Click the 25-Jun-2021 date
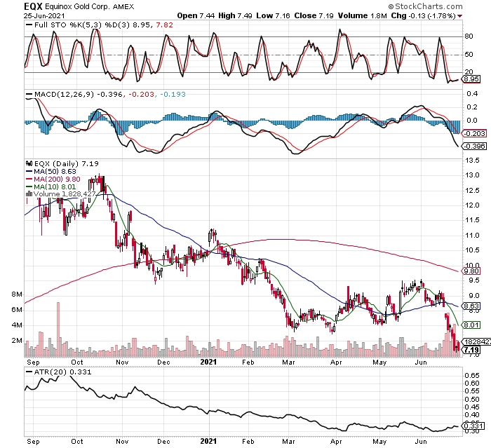The image size is (491, 448). pyautogui.click(x=44, y=16)
